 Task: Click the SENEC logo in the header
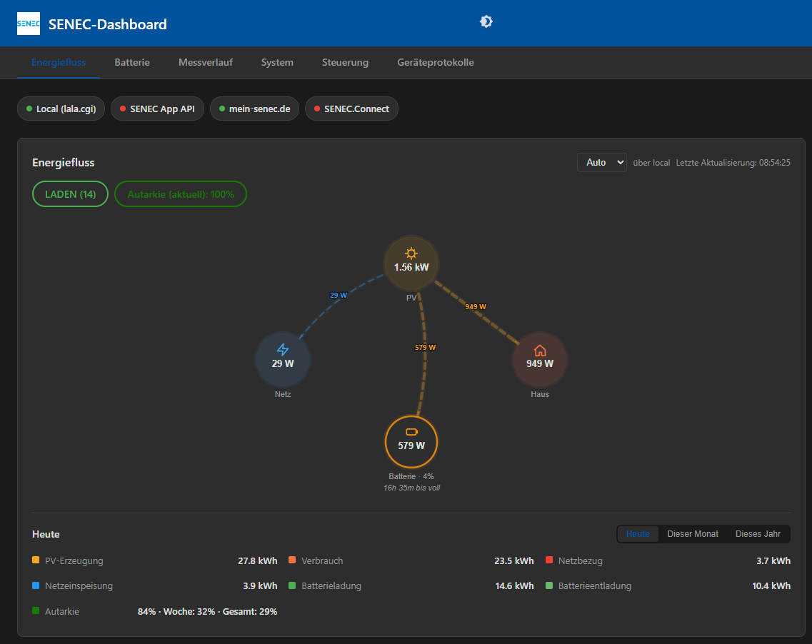[29, 24]
